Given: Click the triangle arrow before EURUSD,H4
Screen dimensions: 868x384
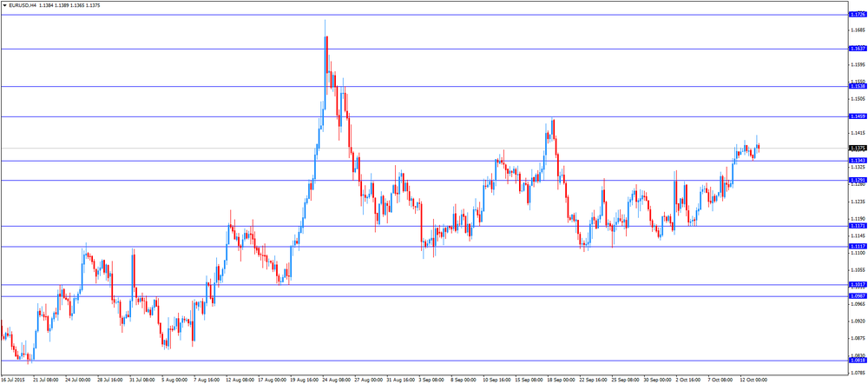Looking at the screenshot, I should [5, 5].
